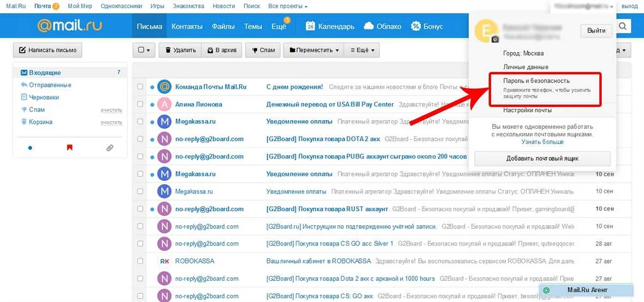Select checkbox next to ROBOKASSA message
Viewport: 644px width, 302px height.
pos(140,261)
